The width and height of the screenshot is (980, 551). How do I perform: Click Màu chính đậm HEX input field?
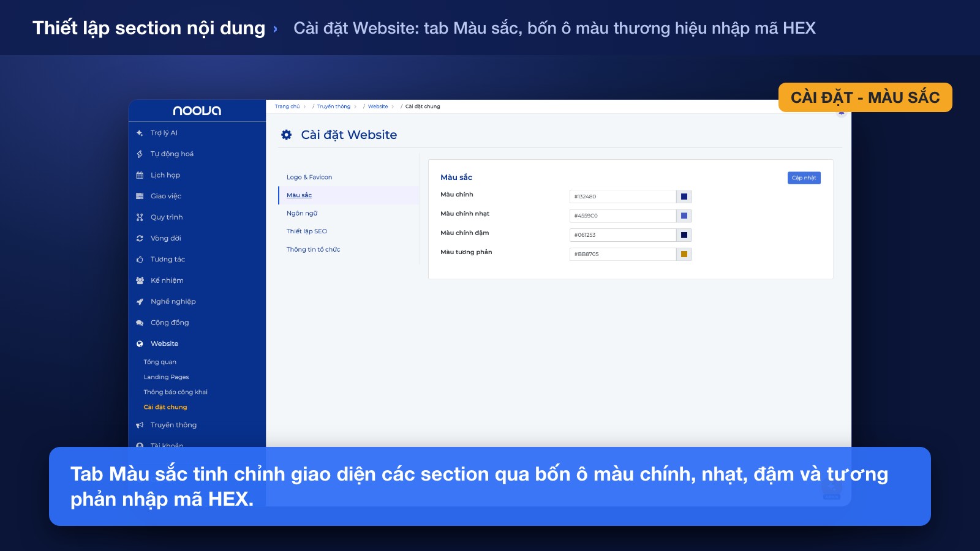tap(622, 235)
